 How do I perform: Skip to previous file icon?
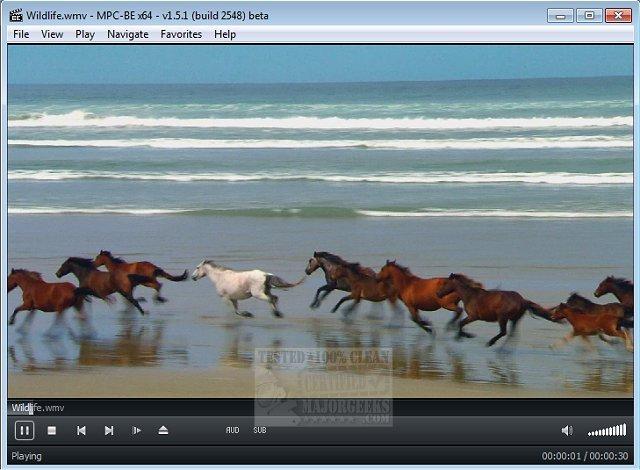(x=81, y=430)
